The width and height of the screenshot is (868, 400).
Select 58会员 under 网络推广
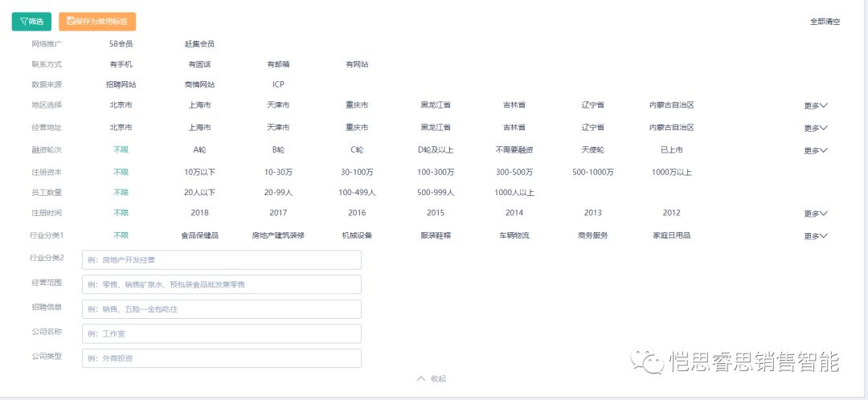pos(121,43)
